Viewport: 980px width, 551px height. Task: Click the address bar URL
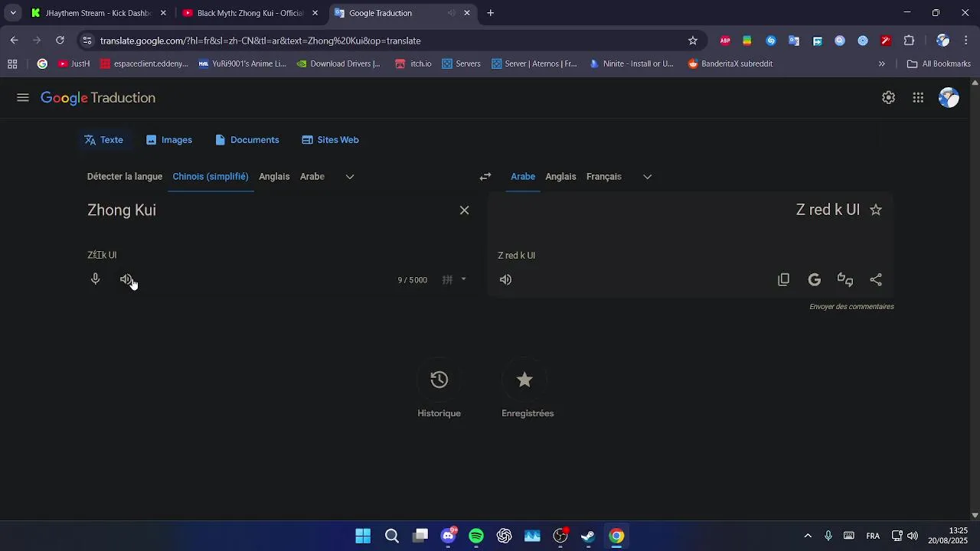click(260, 41)
